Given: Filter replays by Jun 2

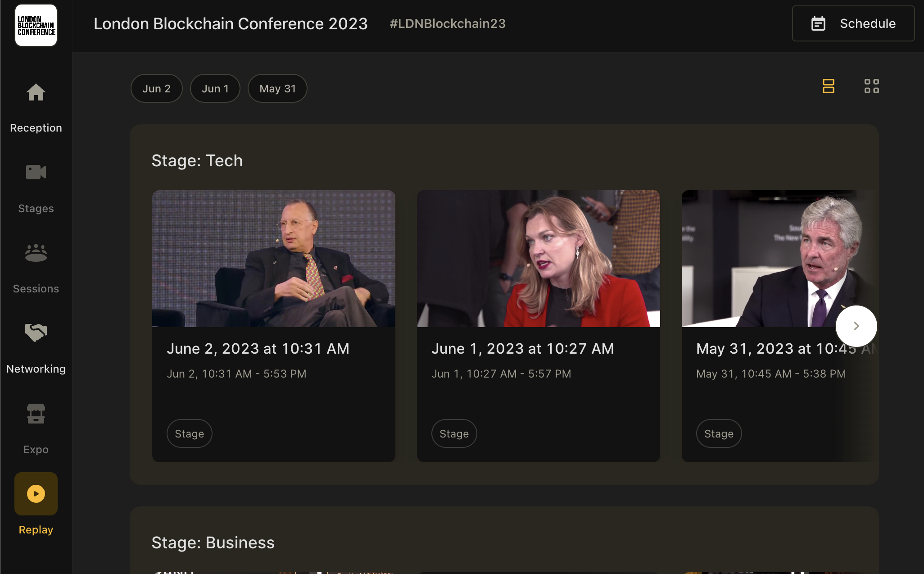Looking at the screenshot, I should 157,88.
